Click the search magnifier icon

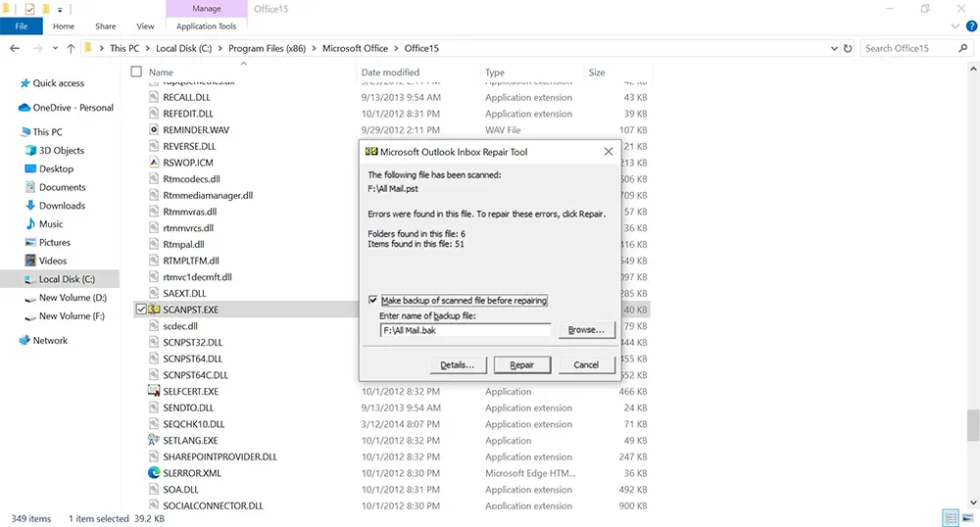coord(963,48)
